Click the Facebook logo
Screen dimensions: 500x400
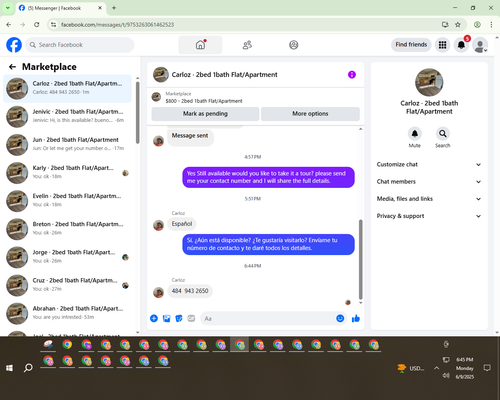coord(14,45)
